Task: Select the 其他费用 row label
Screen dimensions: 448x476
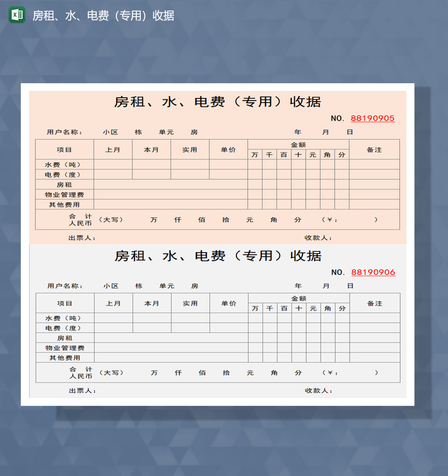Action: coord(64,204)
